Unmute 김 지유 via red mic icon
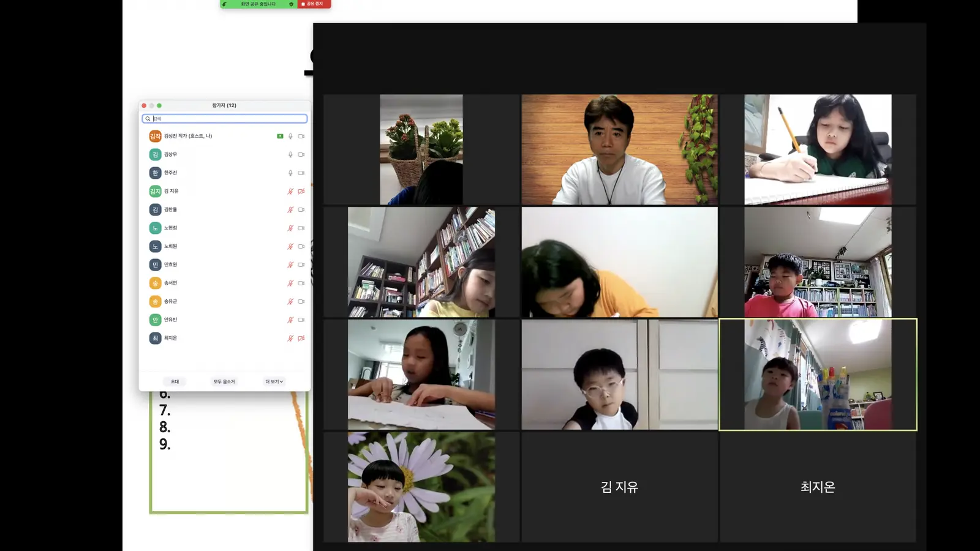Screen dimensions: 980x551 290,191
